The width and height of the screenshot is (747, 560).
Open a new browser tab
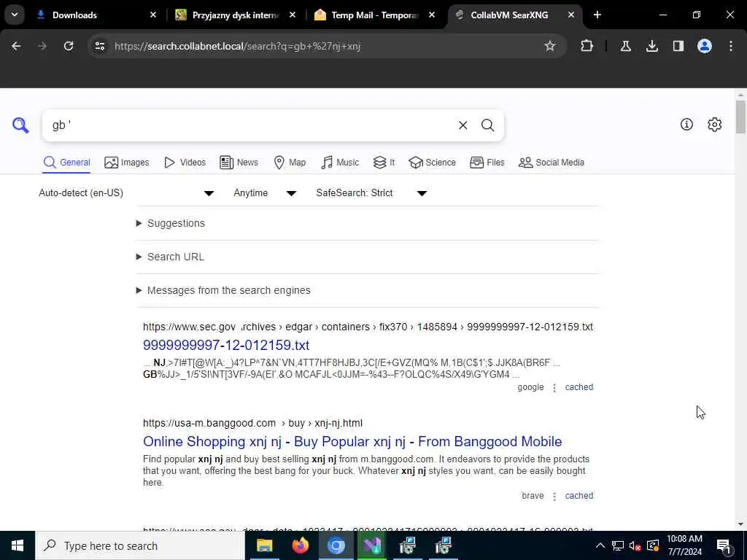(597, 15)
